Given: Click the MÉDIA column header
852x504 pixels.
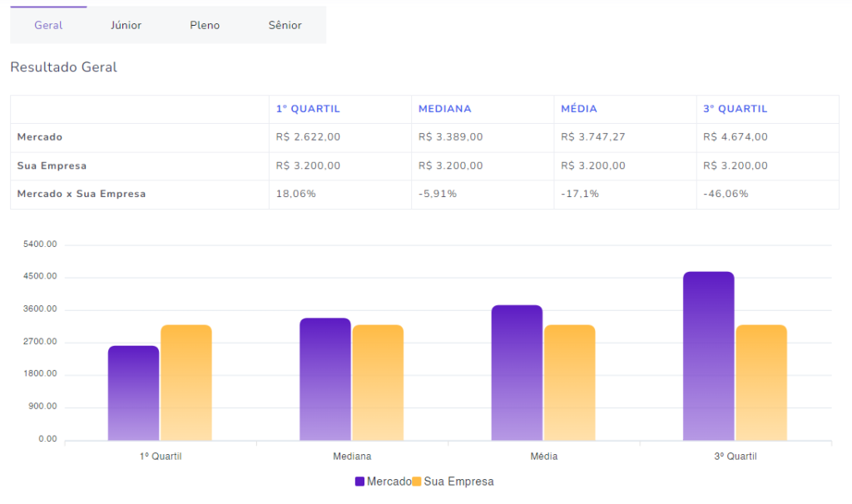Looking at the screenshot, I should pos(578,109).
